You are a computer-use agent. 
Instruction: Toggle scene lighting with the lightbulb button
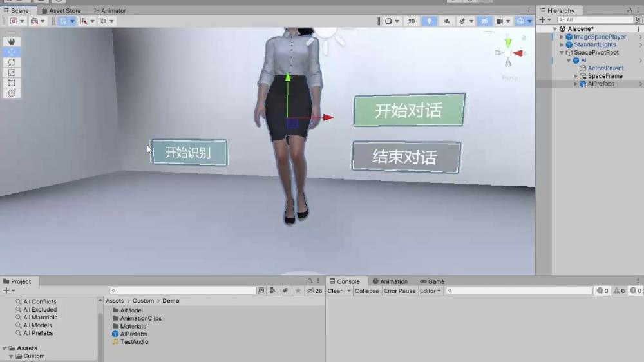click(429, 21)
